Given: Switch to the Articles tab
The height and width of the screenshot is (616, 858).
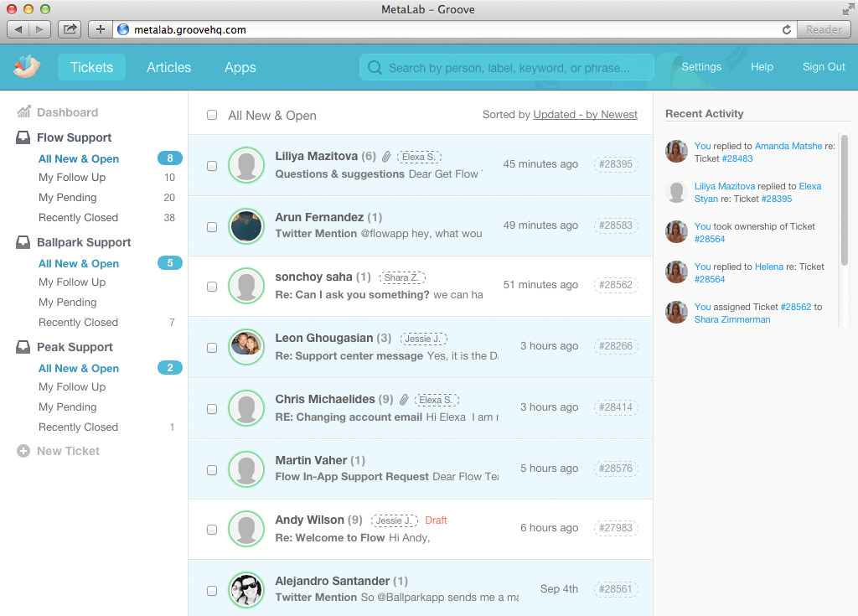Looking at the screenshot, I should pos(168,67).
